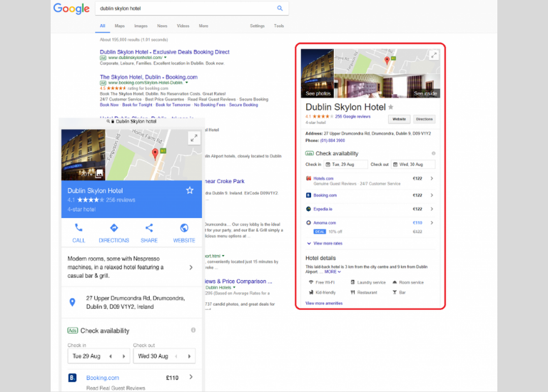Step mobile check-in date forward one day
The height and width of the screenshot is (392, 548).
tap(123, 356)
